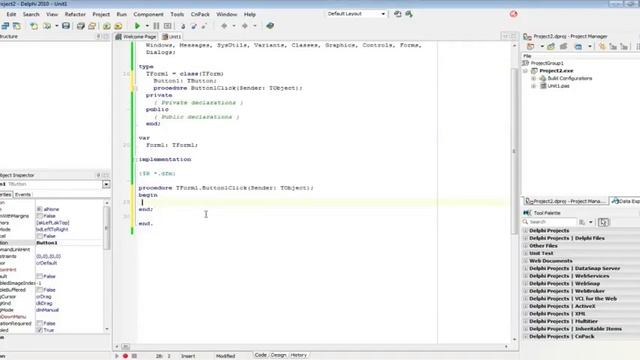Click the macro record red circle icon
Screen dimensions: 640x360
(x=125, y=356)
